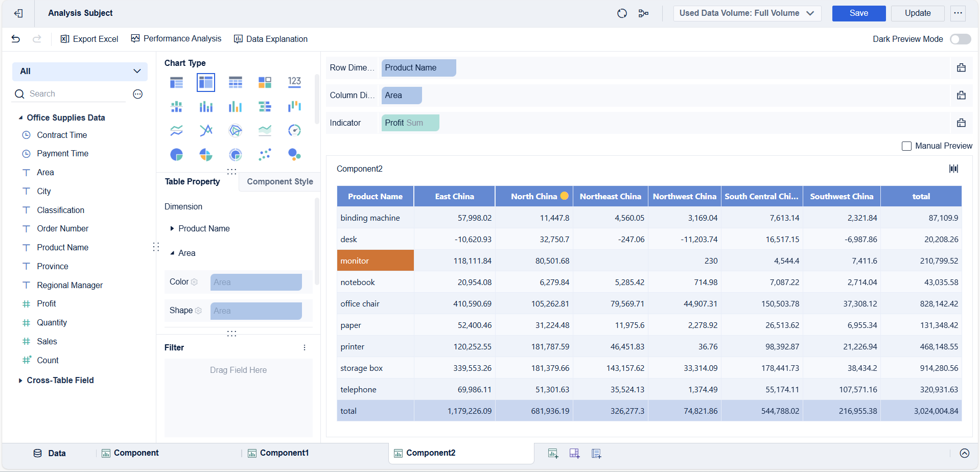Expand the Product Name dimension section
The image size is (980, 472).
point(172,229)
